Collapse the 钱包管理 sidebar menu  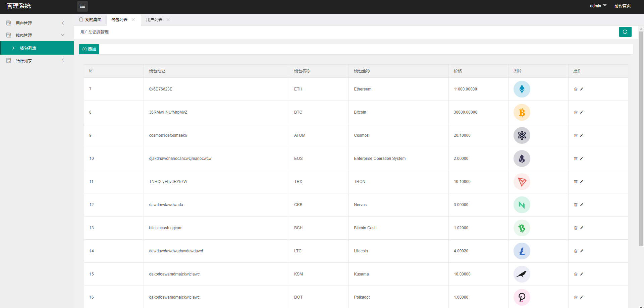[x=36, y=35]
